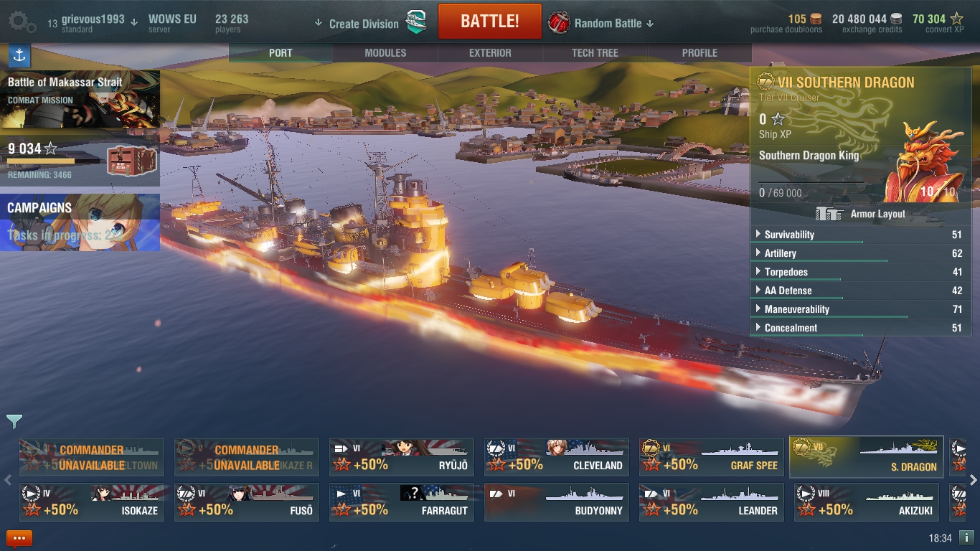The height and width of the screenshot is (551, 980).
Task: Expand the Artillery parameters row
Action: (860, 253)
